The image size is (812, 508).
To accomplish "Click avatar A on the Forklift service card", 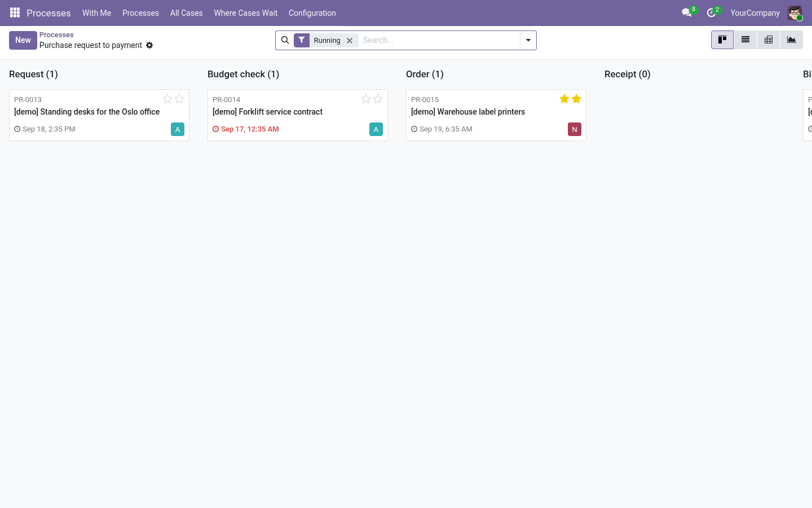I will click(x=376, y=129).
